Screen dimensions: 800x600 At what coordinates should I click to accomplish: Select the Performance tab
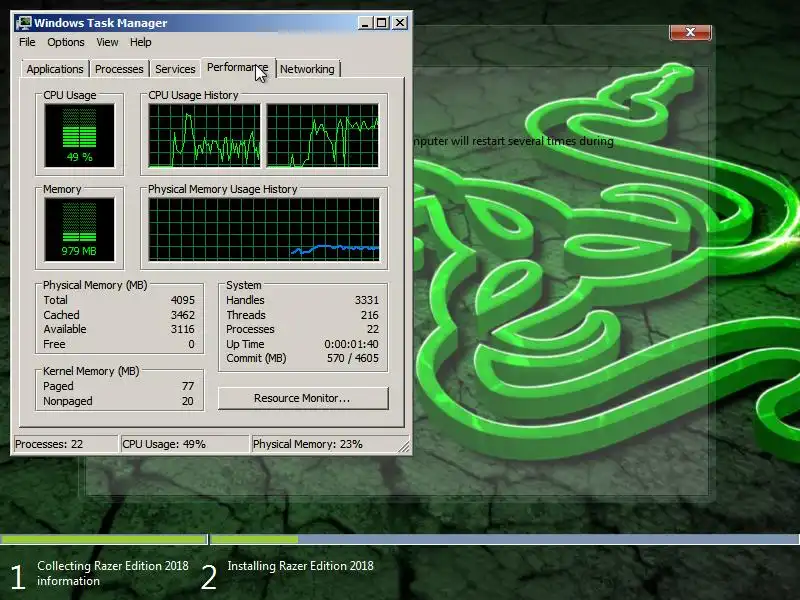(237, 67)
